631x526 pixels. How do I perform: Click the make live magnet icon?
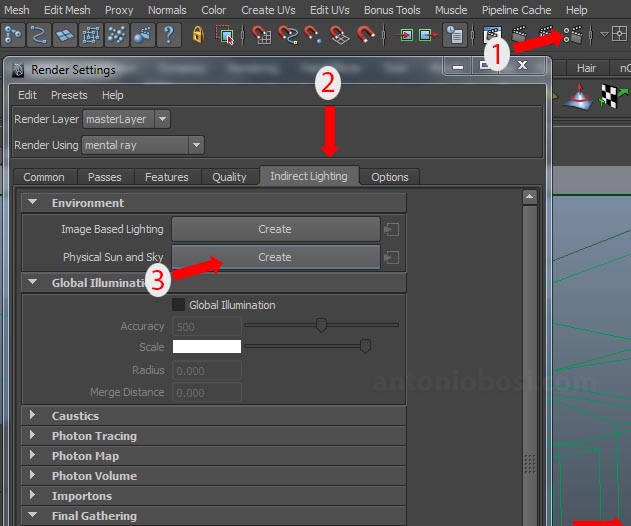(365, 35)
